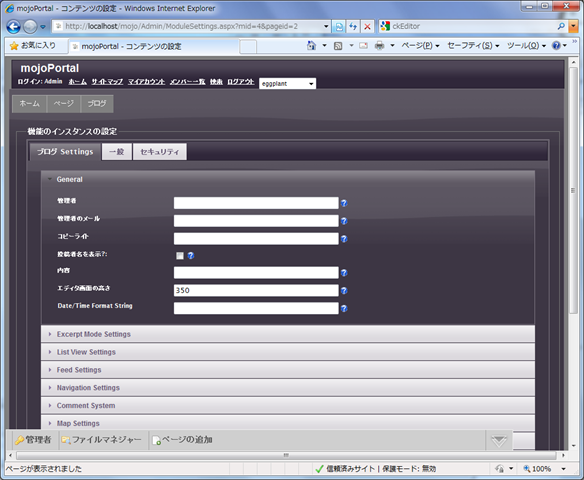Click the Google search provider icon
The image size is (584, 480).
(x=385, y=26)
